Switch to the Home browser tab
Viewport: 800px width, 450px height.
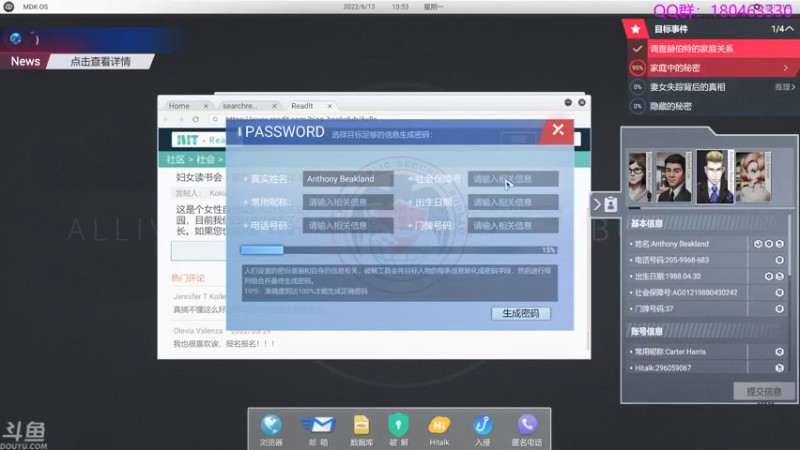[x=179, y=106]
